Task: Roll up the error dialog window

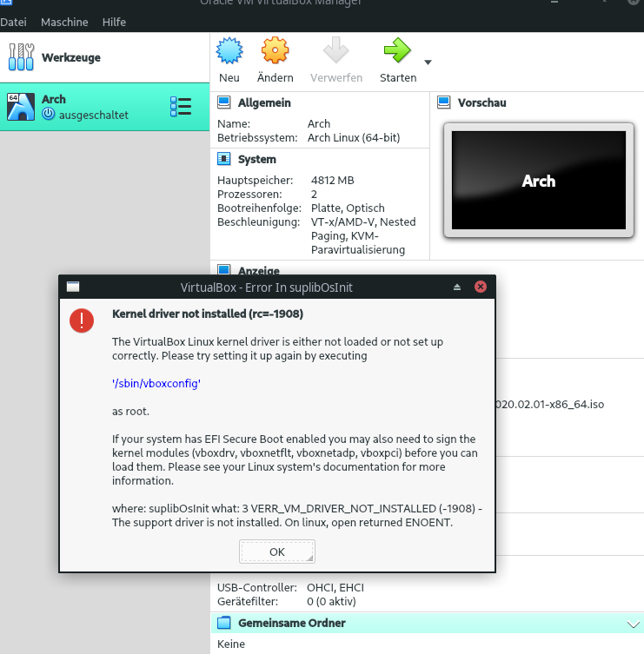Action: coord(457,287)
